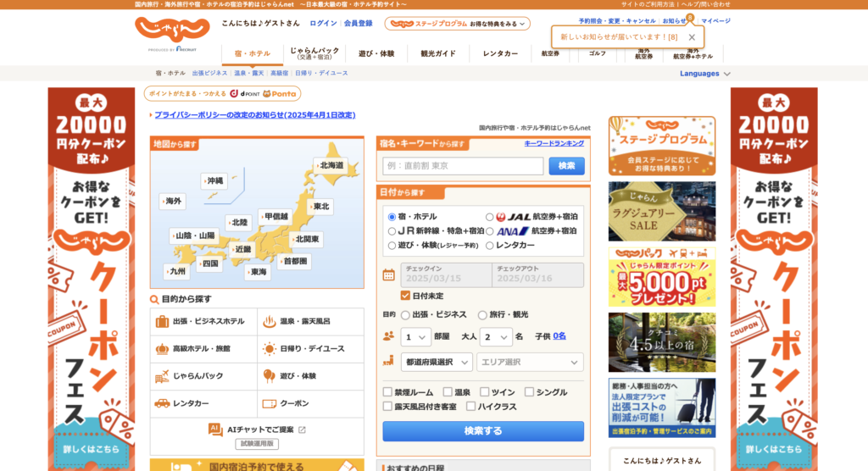Close the new notification popup
The height and width of the screenshot is (471, 868).
click(692, 37)
